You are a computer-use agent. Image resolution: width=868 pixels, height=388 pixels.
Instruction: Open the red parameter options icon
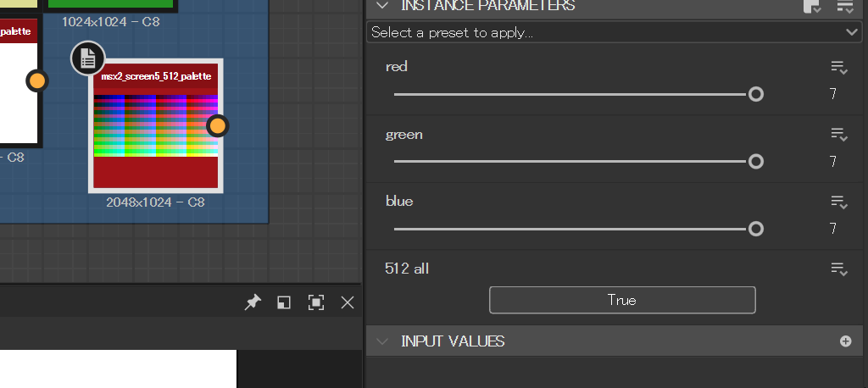coord(838,67)
